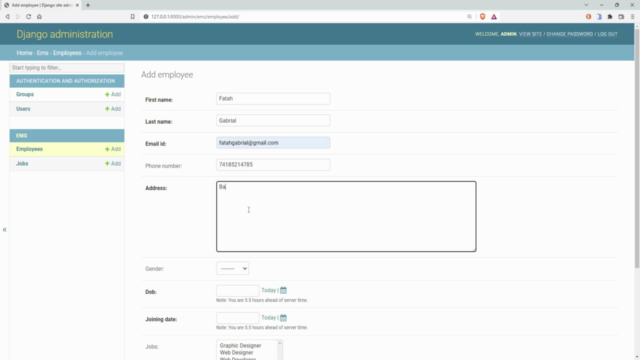This screenshot has height=360, width=640.
Task: Reload the page with the refresh icon
Action: pyautogui.click(x=29, y=17)
